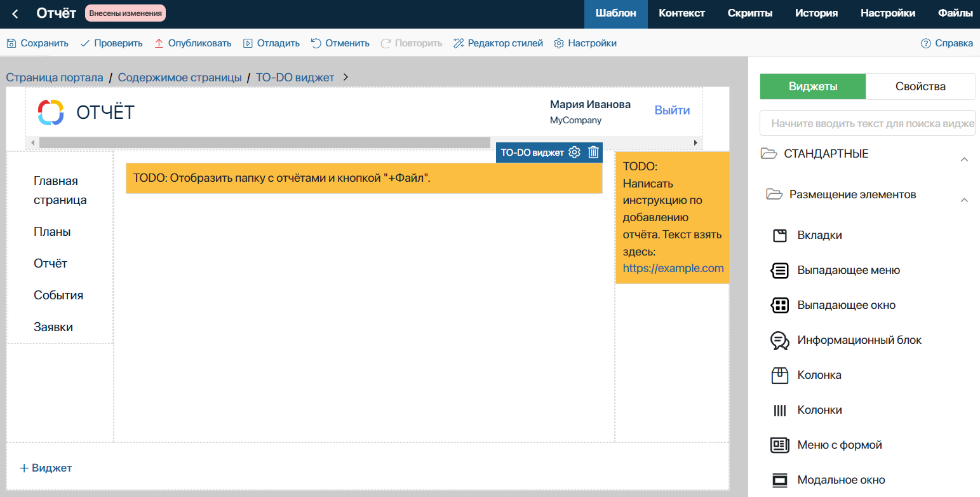Go back using the arrow beside Отчёт
Screen dimensions: 980x497
[15, 14]
